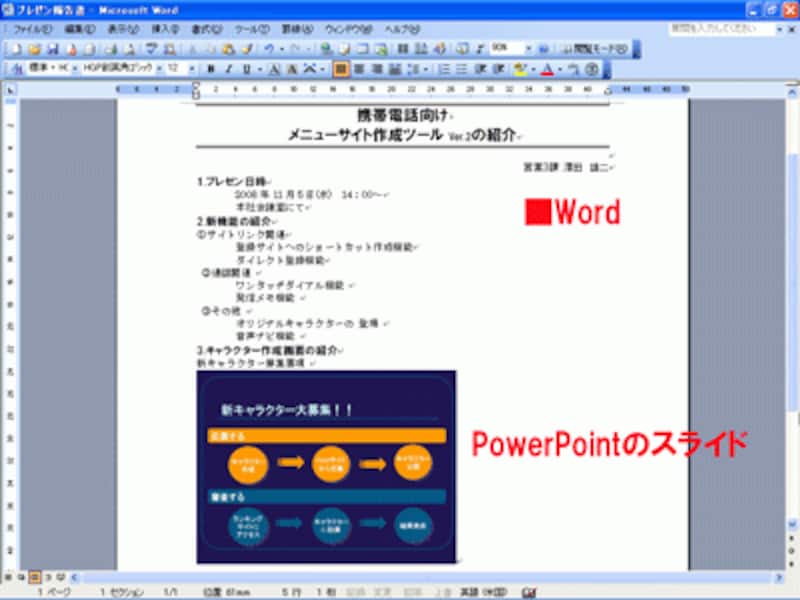The height and width of the screenshot is (600, 800).
Task: Click the help question input box
Action: coord(720,29)
